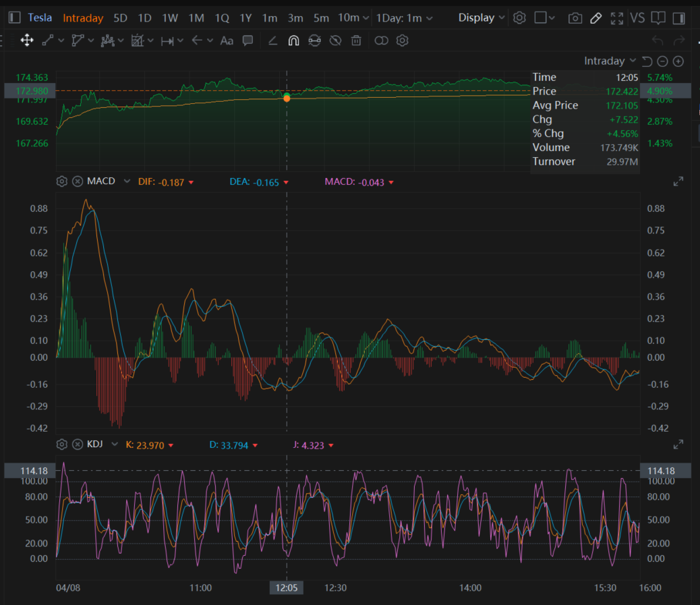Viewport: 700px width, 605px height.
Task: Open the layout square dropdown
Action: coord(544,18)
